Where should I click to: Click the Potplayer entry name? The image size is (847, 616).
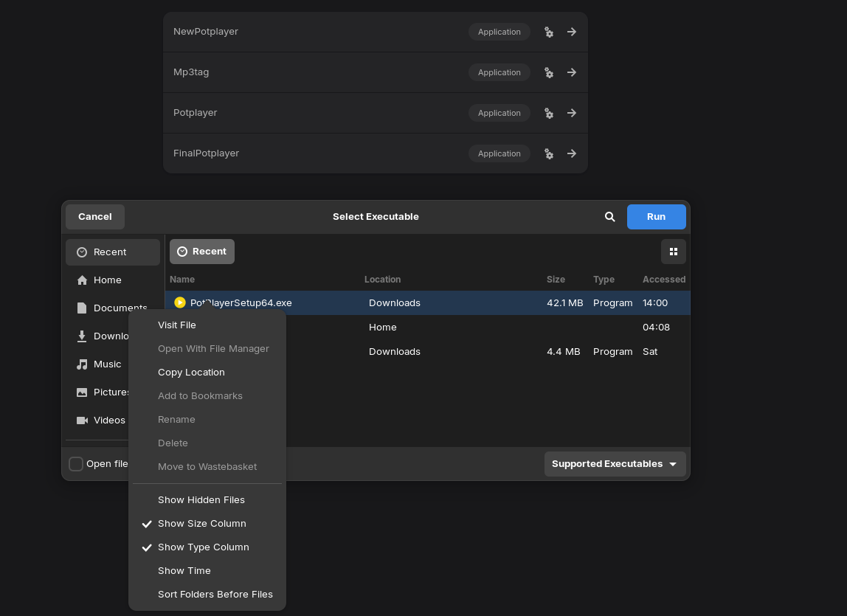pyautogui.click(x=195, y=113)
